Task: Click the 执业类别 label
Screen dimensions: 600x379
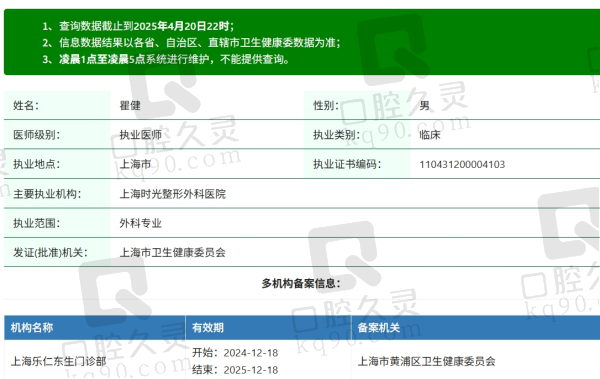Action: pyautogui.click(x=336, y=135)
